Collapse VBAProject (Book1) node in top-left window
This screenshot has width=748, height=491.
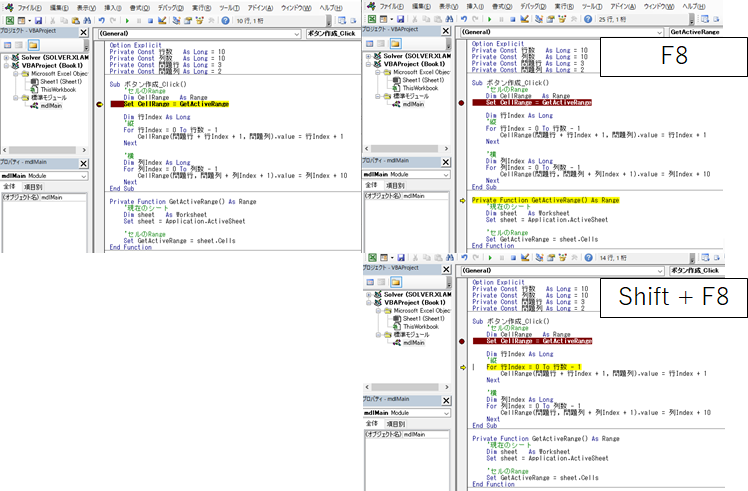click(x=7, y=65)
